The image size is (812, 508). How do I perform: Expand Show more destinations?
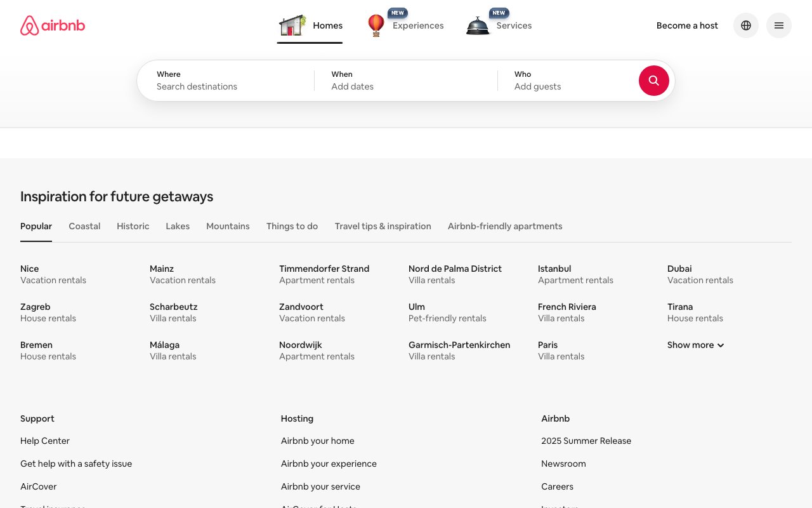click(695, 345)
